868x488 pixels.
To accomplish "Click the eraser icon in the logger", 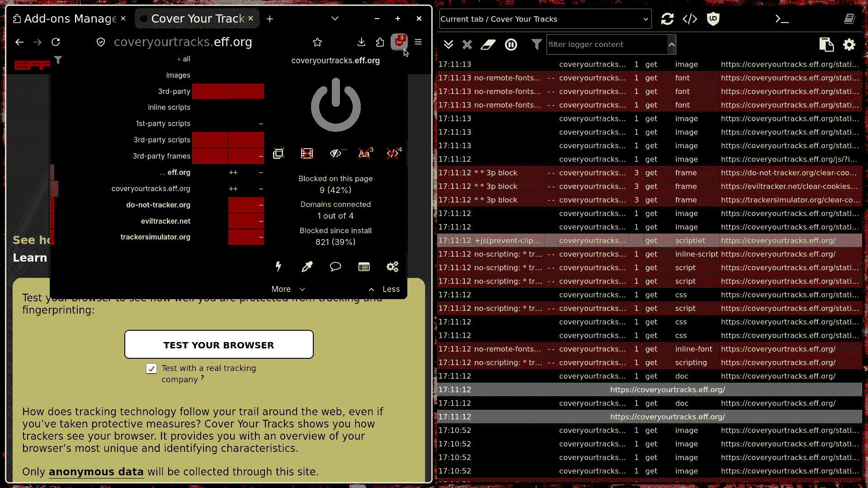I will point(488,44).
